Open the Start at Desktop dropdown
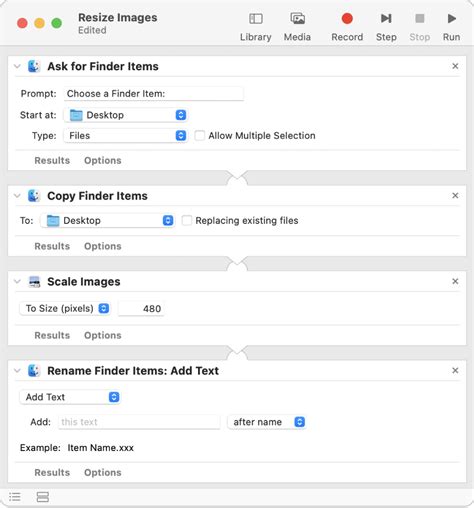This screenshot has height=508, width=474. click(x=125, y=115)
